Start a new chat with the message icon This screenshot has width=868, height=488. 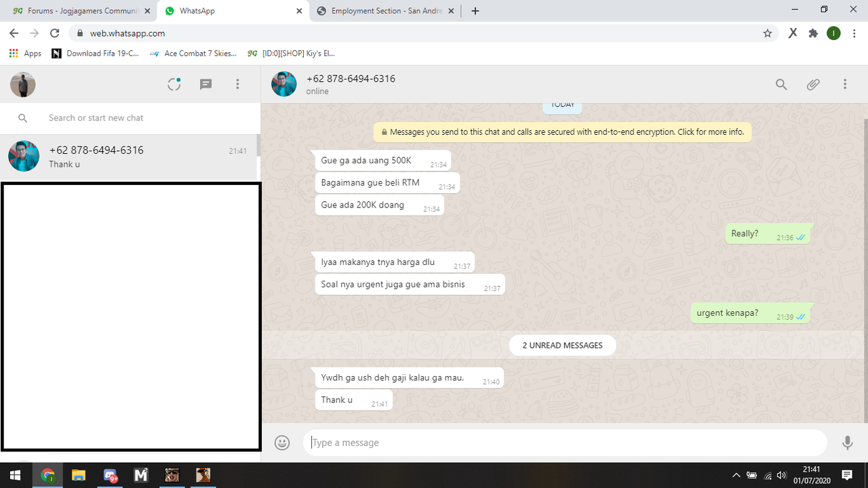point(206,84)
